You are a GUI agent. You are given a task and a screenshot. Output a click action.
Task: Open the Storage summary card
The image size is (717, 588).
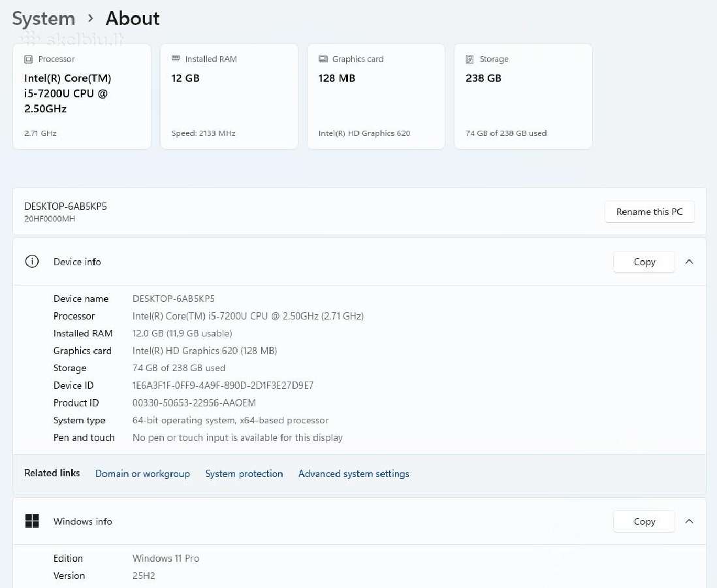coord(523,97)
